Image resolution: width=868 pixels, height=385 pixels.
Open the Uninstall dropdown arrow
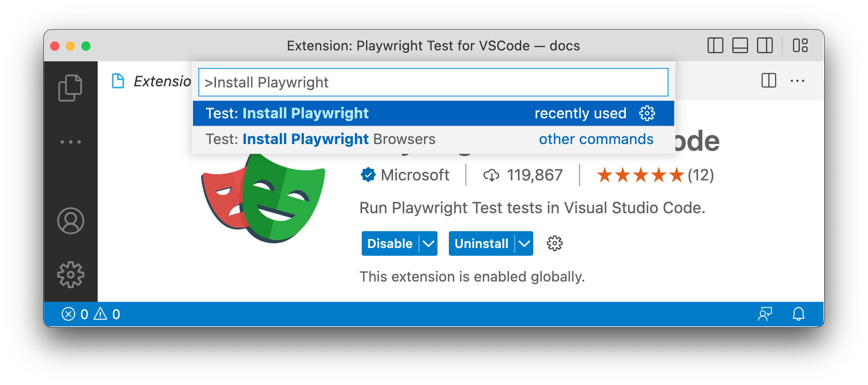coord(524,243)
